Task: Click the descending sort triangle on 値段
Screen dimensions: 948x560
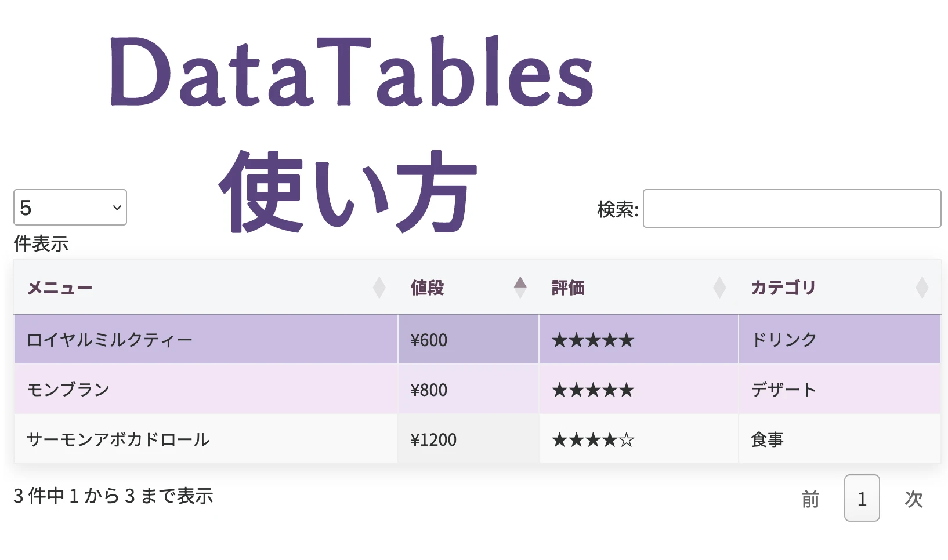Action: (x=520, y=292)
